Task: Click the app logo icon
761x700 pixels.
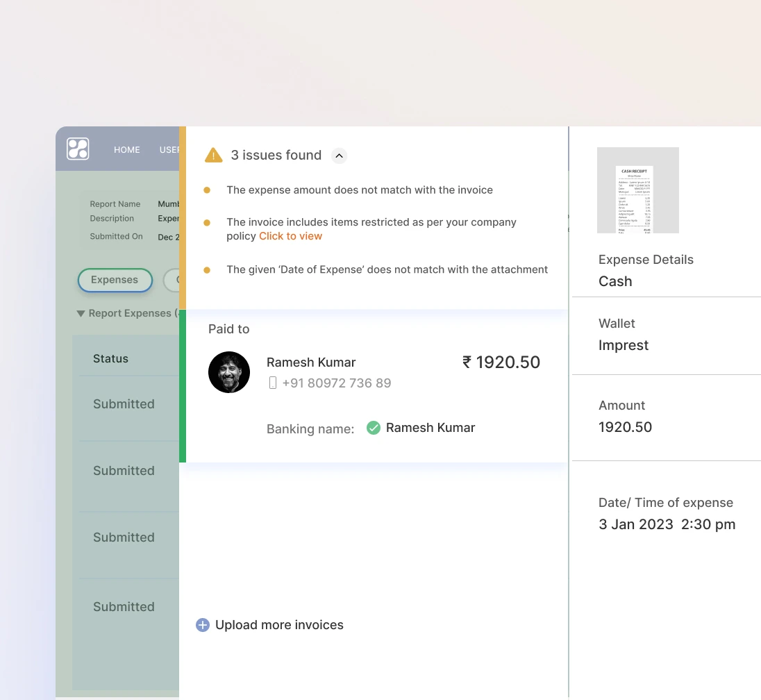Action: 78,149
